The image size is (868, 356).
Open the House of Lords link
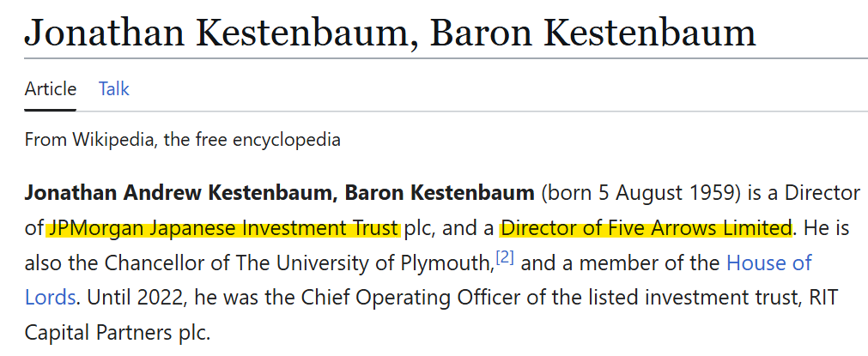[768, 262]
